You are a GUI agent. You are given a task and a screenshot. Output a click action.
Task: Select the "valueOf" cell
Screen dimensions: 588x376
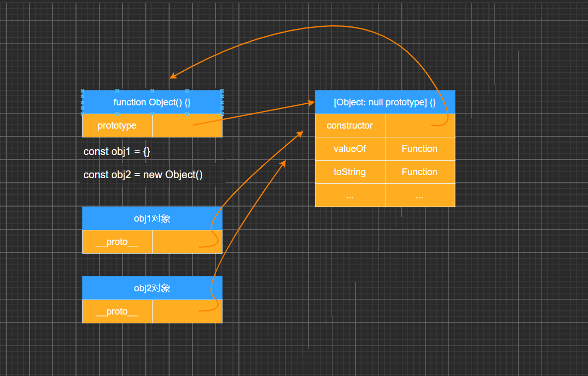pyautogui.click(x=350, y=148)
